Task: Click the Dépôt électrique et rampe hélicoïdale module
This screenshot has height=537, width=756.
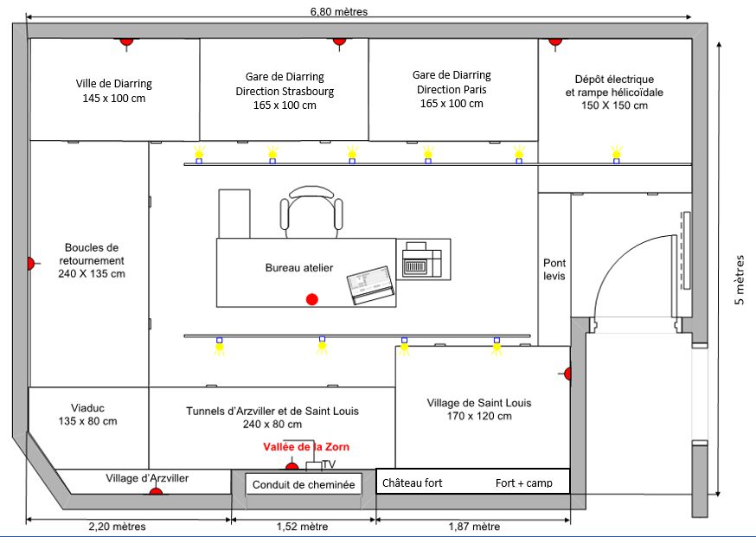Action: (x=615, y=92)
